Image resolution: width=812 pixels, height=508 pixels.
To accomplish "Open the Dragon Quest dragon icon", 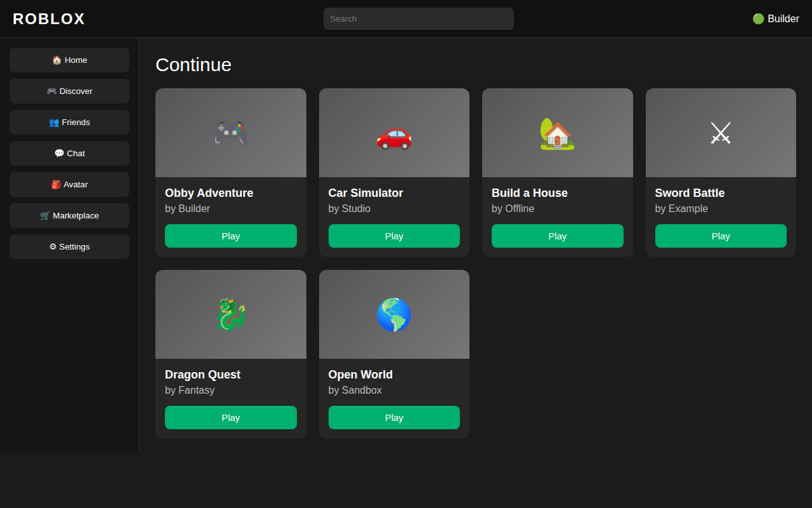I will pyautogui.click(x=230, y=315).
